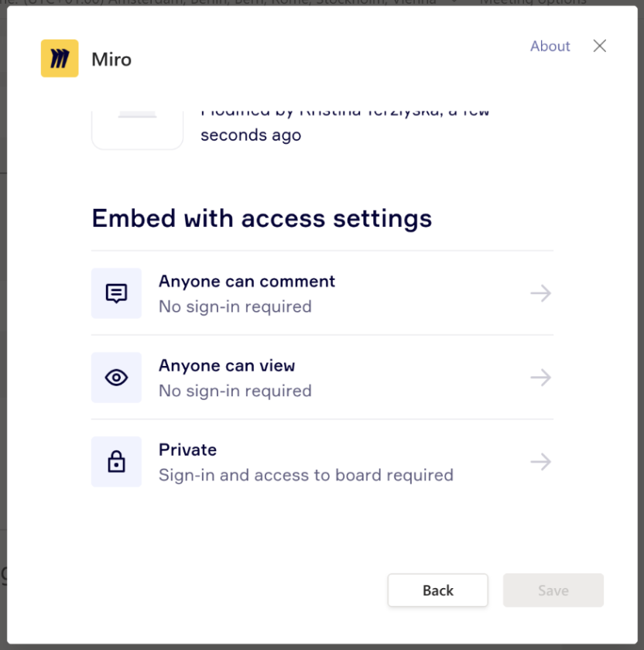644x650 pixels.
Task: Close the Miro dialog with the X
Action: (599, 46)
